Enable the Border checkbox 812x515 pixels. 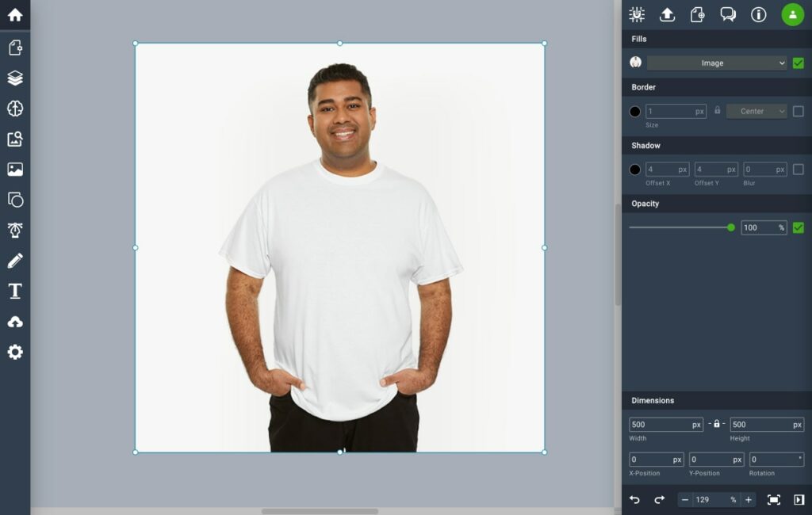tap(799, 111)
